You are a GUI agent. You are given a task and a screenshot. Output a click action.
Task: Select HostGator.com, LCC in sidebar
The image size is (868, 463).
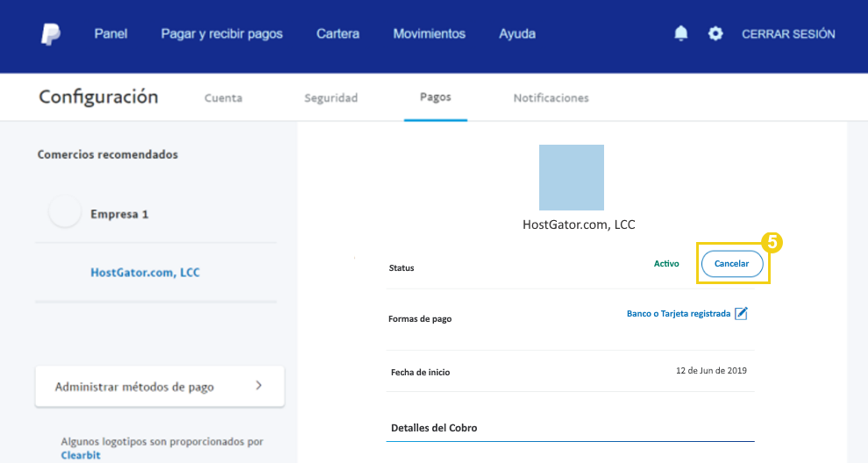[145, 273]
